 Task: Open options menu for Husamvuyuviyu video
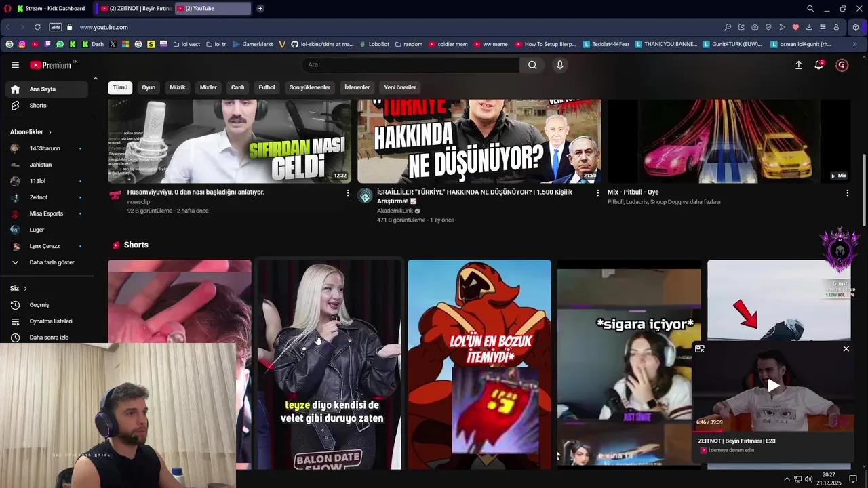click(348, 193)
